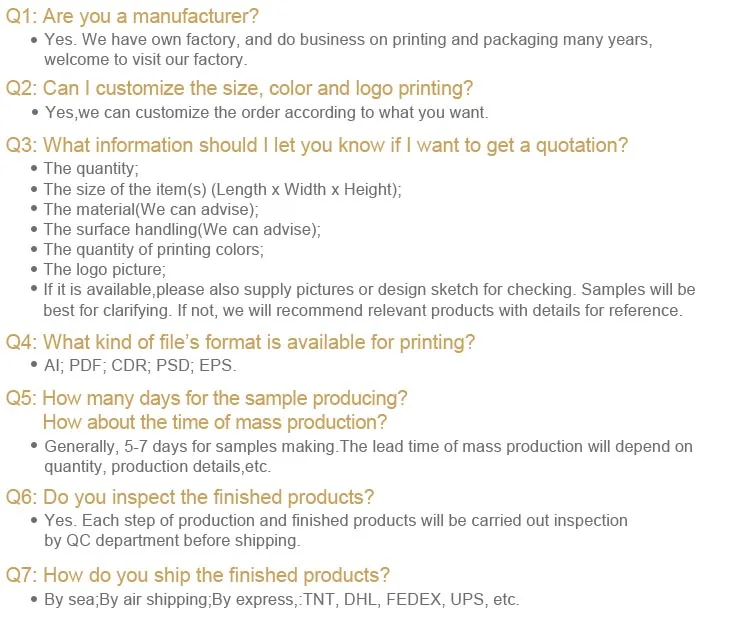Viewport: 750px width, 620px height.
Task: Select the Q7 ship finished products heading
Action: [x=198, y=575]
